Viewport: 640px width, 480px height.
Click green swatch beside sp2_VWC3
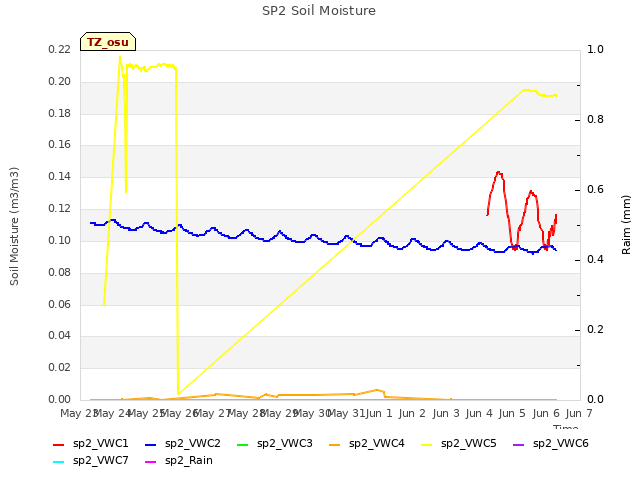tap(242, 444)
